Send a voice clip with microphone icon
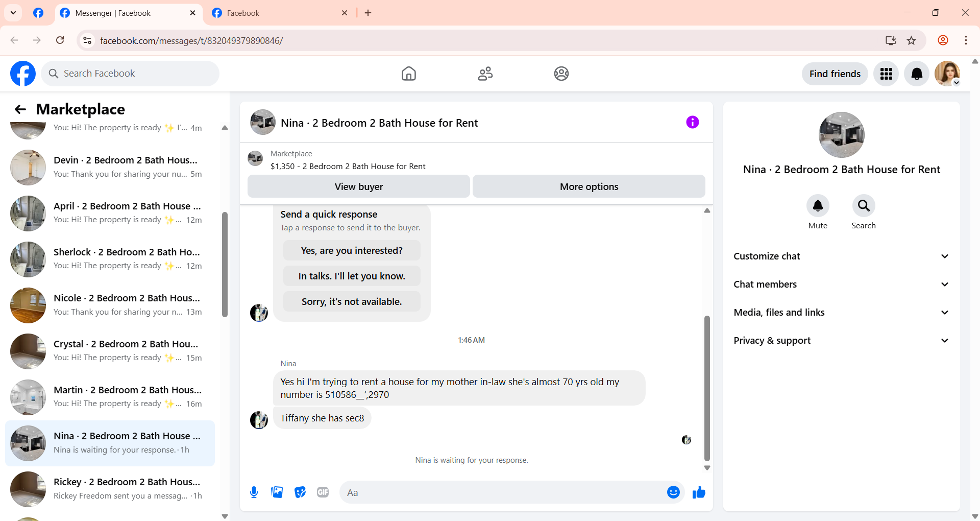 click(x=254, y=492)
